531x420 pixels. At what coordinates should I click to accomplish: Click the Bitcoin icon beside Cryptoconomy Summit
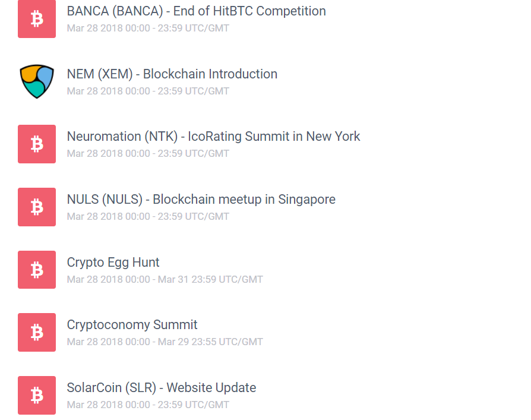(x=37, y=332)
